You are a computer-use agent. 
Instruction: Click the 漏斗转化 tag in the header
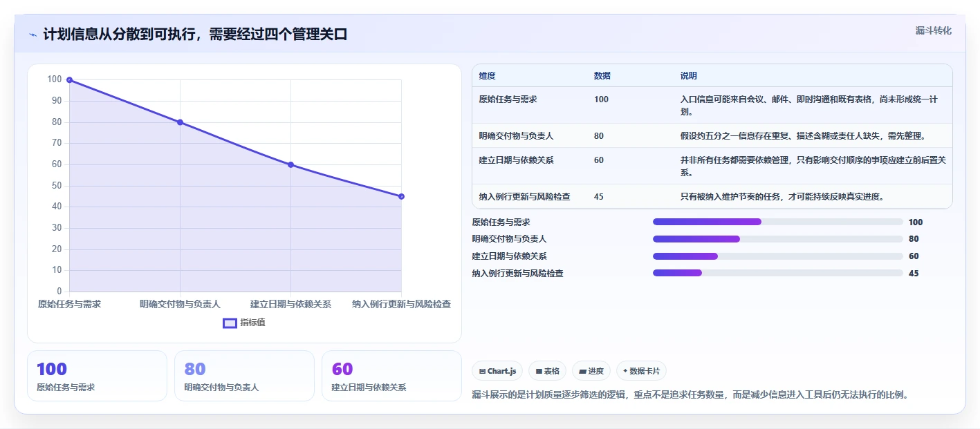coord(933,31)
